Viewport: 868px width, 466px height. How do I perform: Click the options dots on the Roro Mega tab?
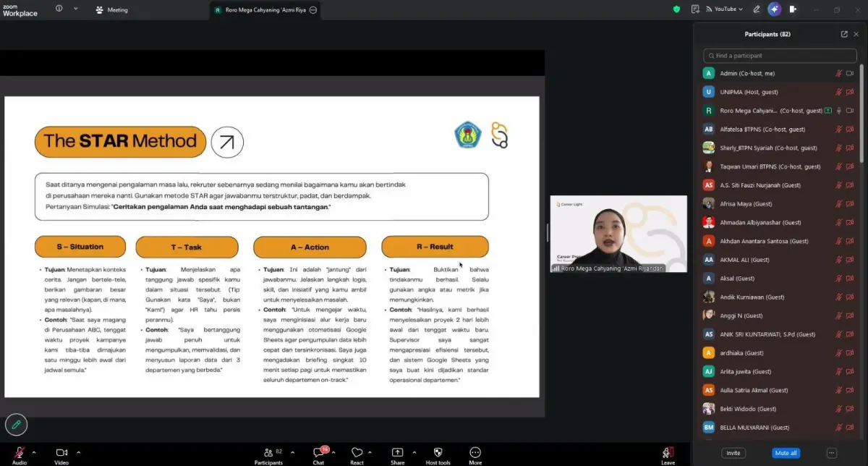[313, 10]
